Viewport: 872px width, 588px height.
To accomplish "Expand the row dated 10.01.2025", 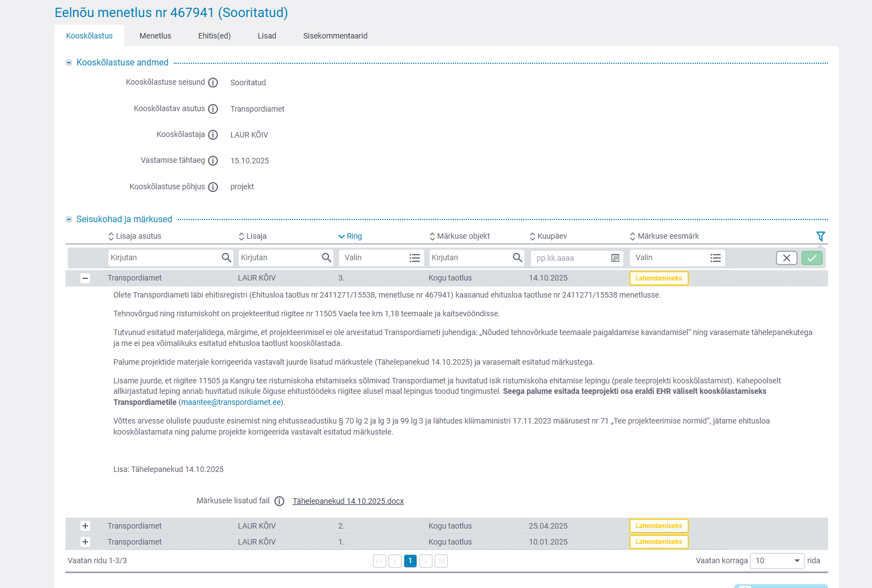I will [x=85, y=542].
